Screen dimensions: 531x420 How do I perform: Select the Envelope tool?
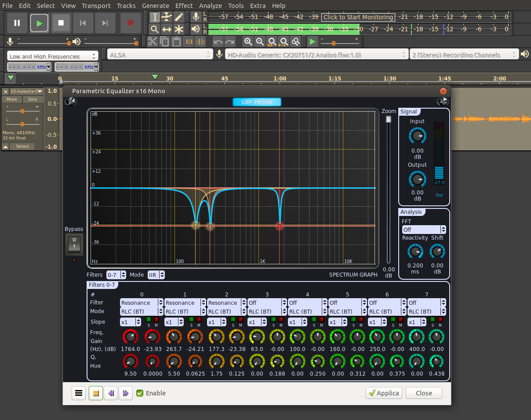167,17
